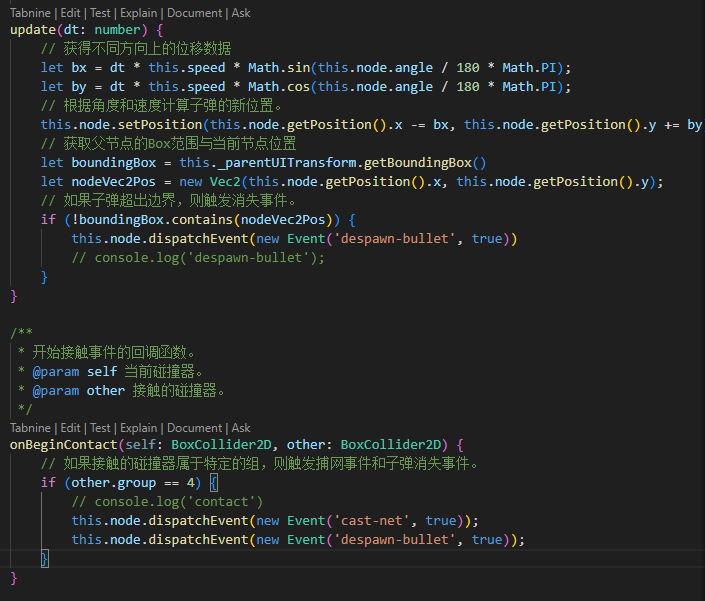Click the comment 获得不同方向上的位移数据
This screenshot has height=601, width=705.
click(136, 49)
